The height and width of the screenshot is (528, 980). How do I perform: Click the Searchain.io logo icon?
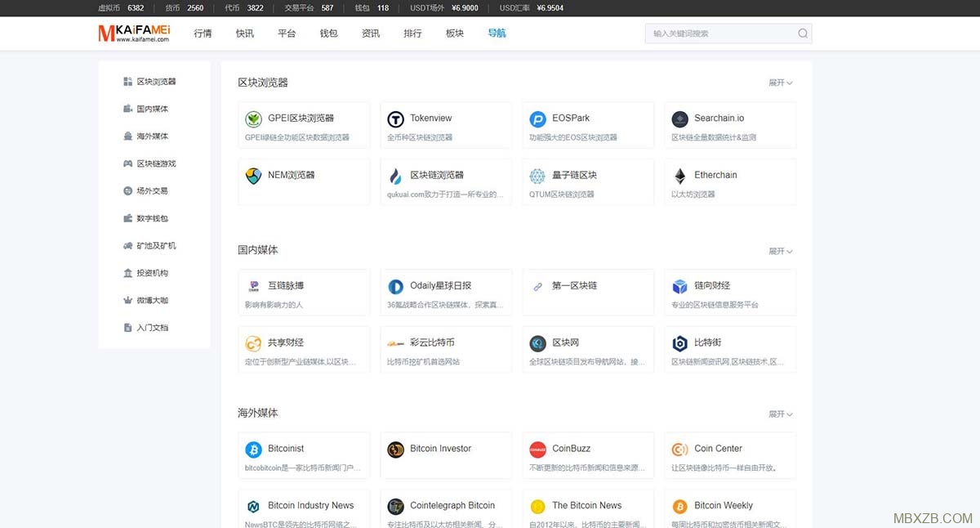point(680,119)
